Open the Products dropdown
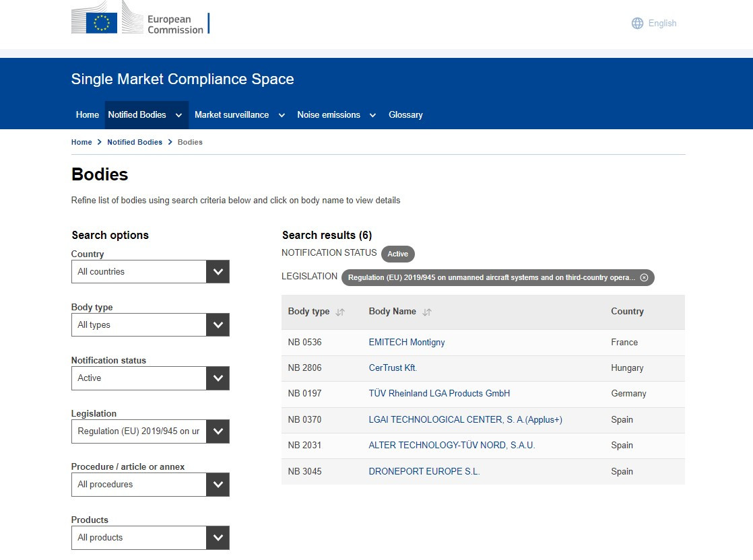Screen dimensions: 753x560 pos(150,538)
